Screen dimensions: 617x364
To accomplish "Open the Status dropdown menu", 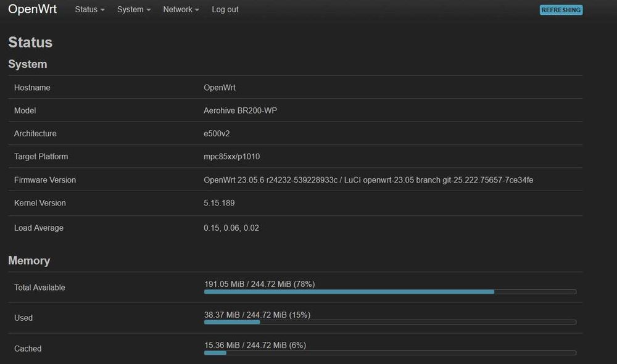I will (x=89, y=9).
